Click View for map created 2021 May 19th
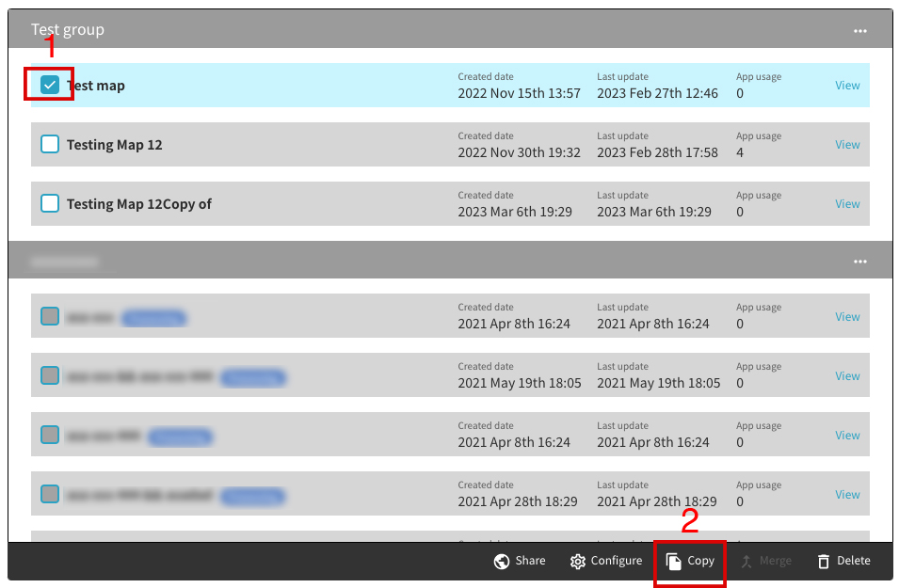This screenshot has width=899, height=588. tap(847, 376)
